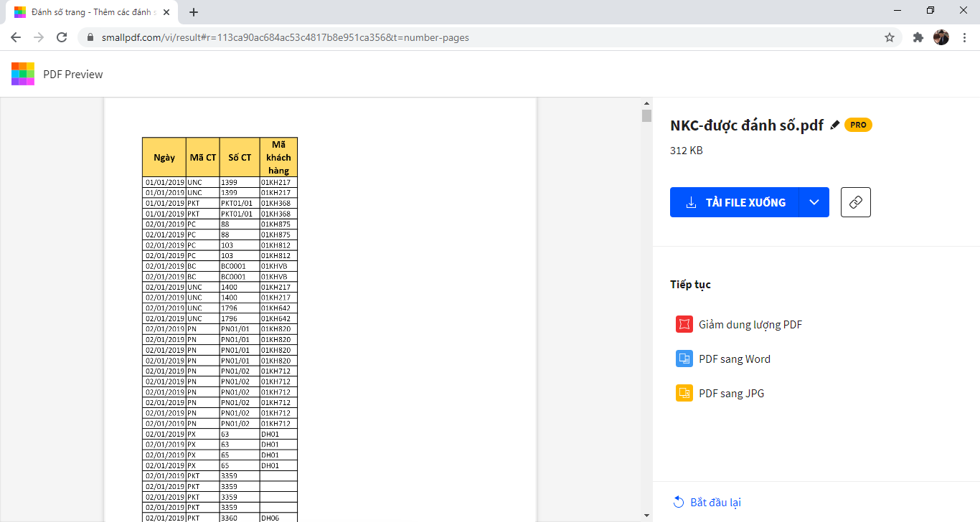
Task: Click the PDF sang JPG yellow icon
Action: pos(684,393)
